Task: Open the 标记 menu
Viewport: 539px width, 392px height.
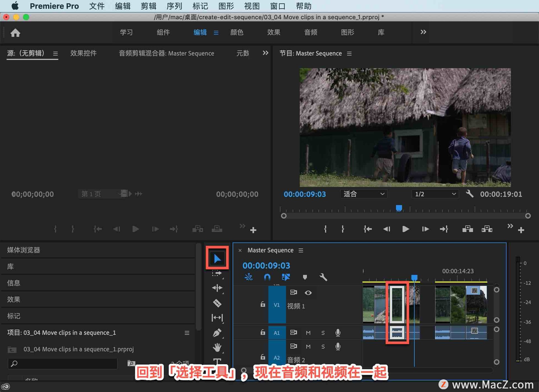Action: click(200, 6)
